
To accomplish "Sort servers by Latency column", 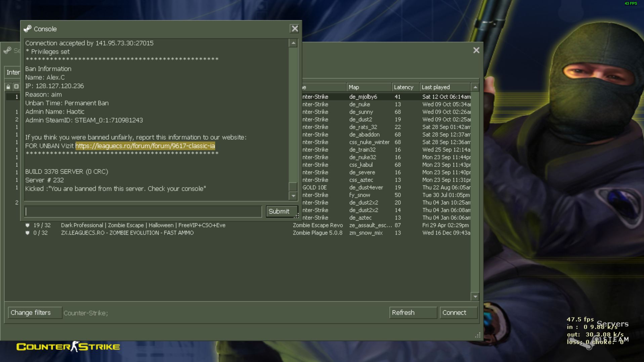I will click(x=405, y=87).
